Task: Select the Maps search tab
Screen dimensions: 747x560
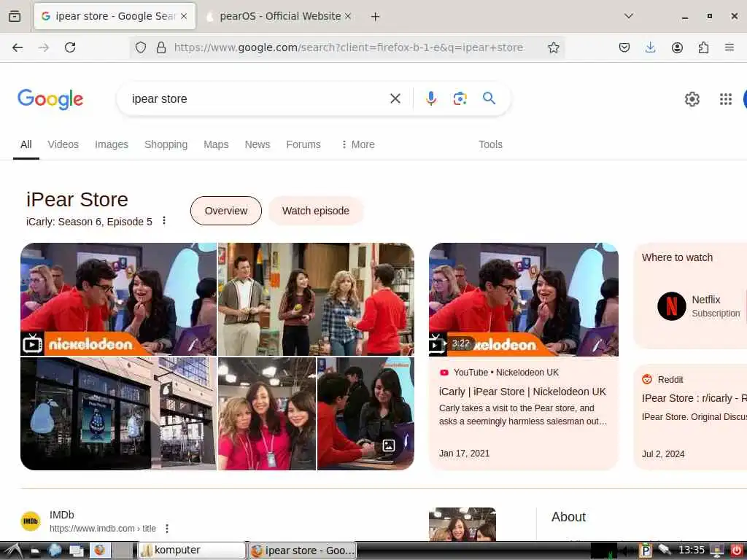Action: coord(216,144)
